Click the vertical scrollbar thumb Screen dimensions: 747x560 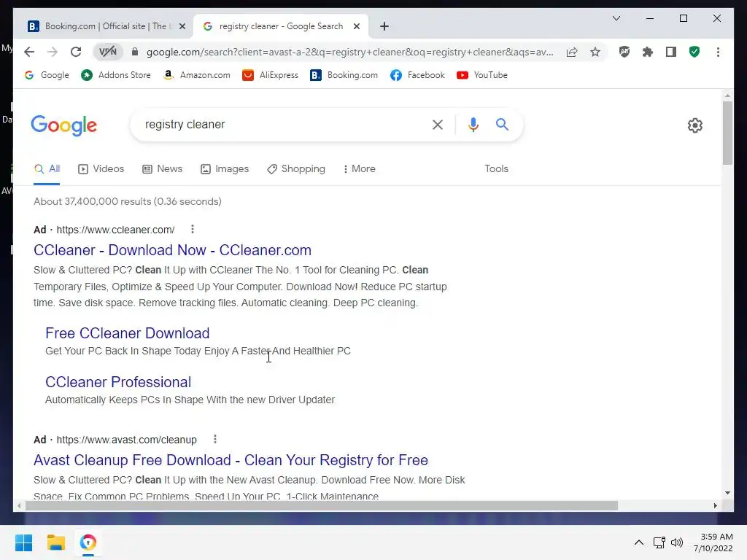click(727, 133)
